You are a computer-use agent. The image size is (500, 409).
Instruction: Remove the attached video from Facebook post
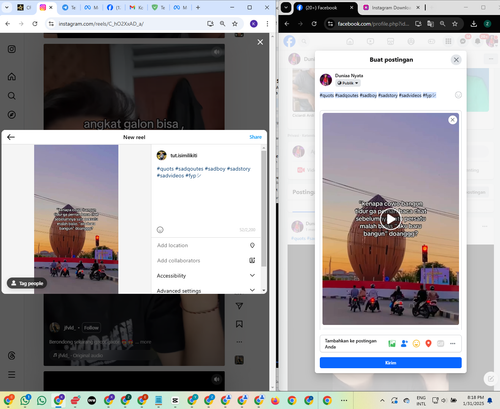(452, 120)
